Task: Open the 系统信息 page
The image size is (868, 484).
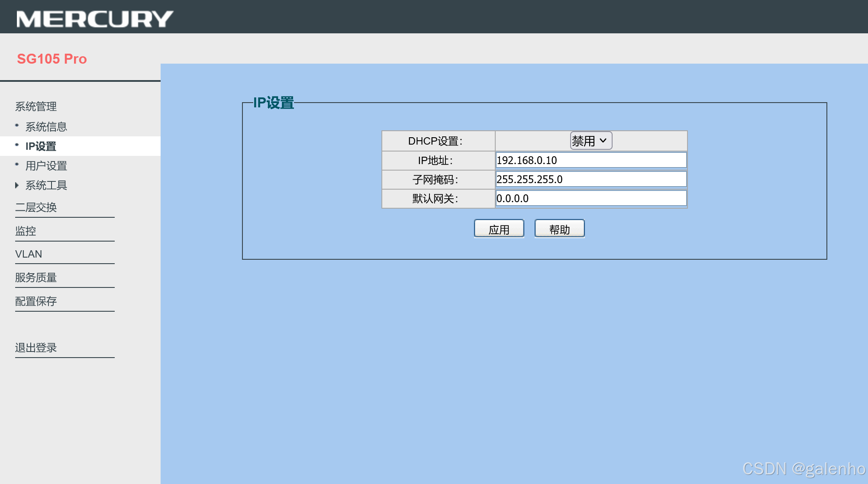Action: [x=46, y=127]
